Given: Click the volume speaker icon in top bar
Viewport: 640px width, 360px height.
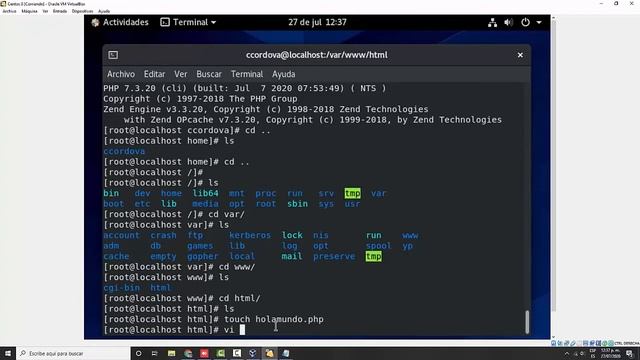Looking at the screenshot, I should click(x=508, y=23).
